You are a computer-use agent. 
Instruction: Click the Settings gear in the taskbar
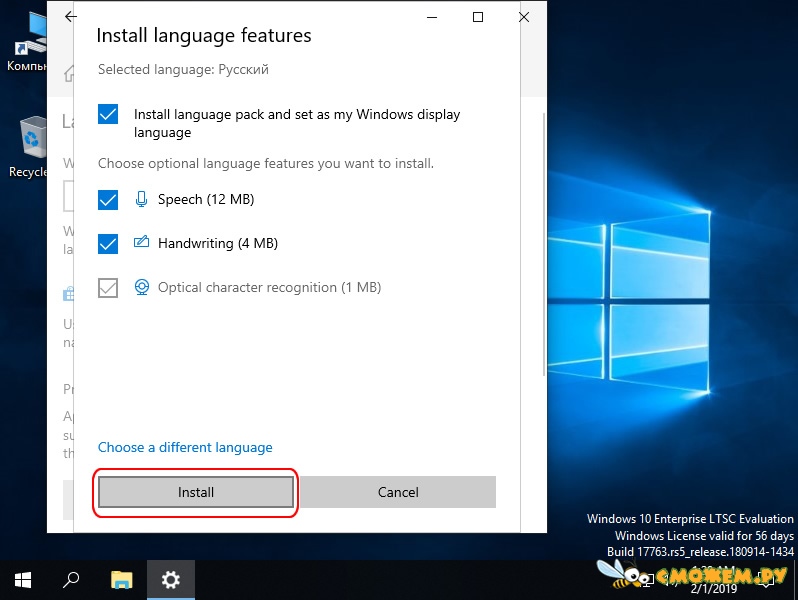(x=170, y=580)
